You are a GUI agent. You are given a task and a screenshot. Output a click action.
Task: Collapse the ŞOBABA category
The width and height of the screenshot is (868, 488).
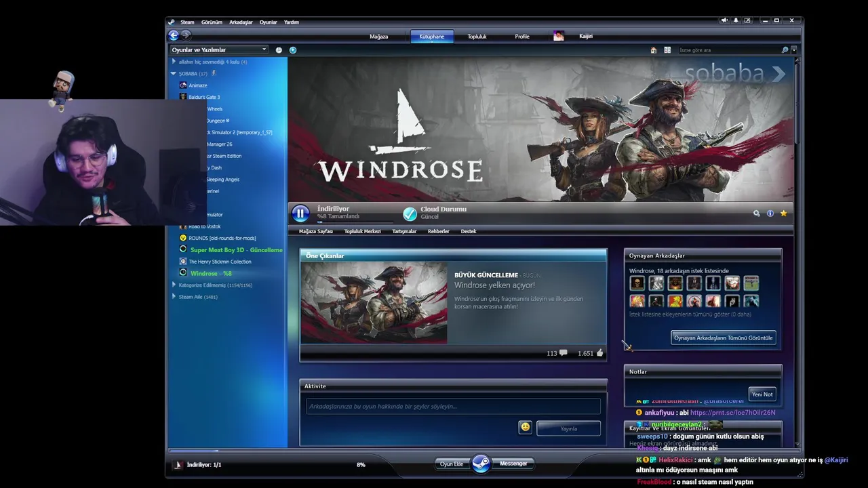[x=174, y=73]
